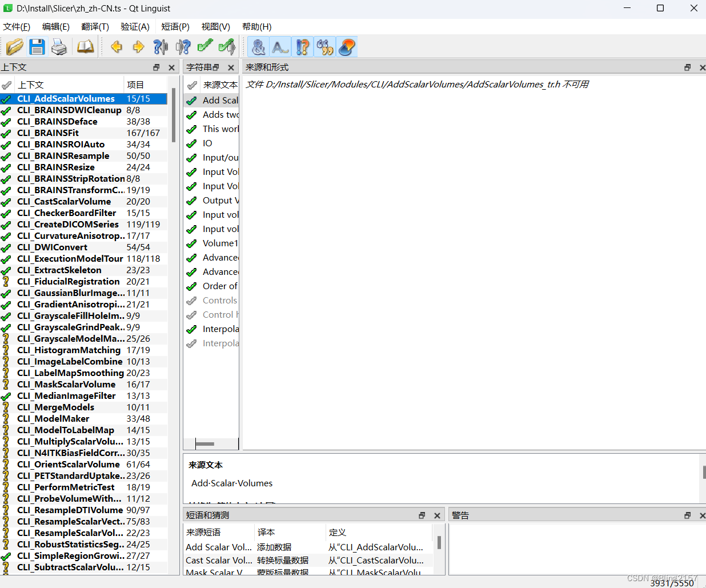Select CLI_MedianImageFilter context row
Screen dimensions: 706x588
tap(84, 396)
